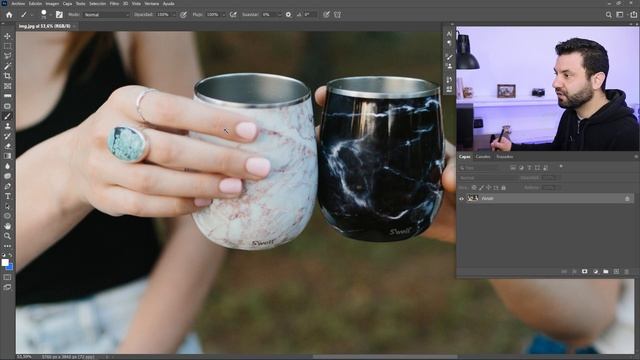Swap foreground and background colors
This screenshot has height=360, width=640.
pos(10,255)
